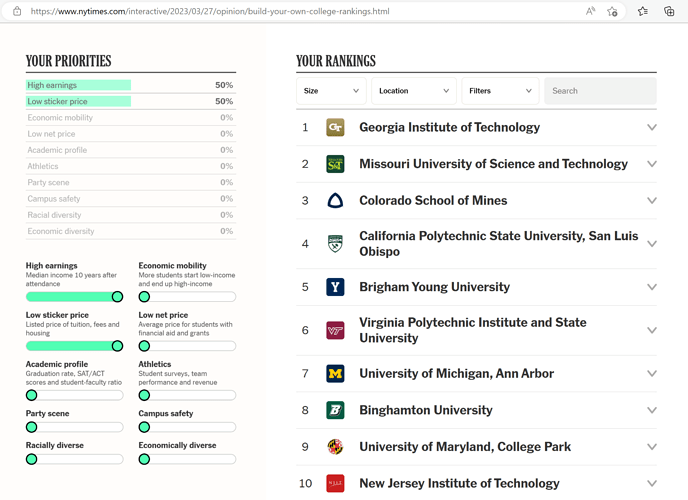The height and width of the screenshot is (500, 688).
Task: Click the Missouri S&T logo icon
Action: [335, 164]
